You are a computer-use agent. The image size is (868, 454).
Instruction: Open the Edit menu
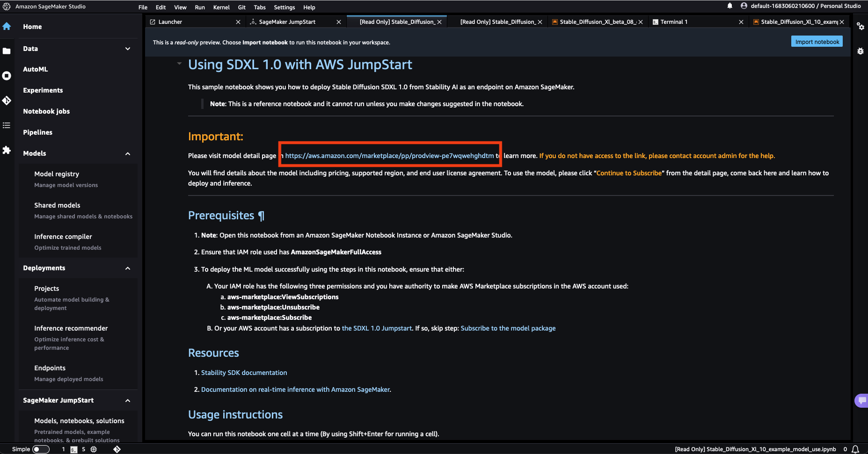pos(161,7)
